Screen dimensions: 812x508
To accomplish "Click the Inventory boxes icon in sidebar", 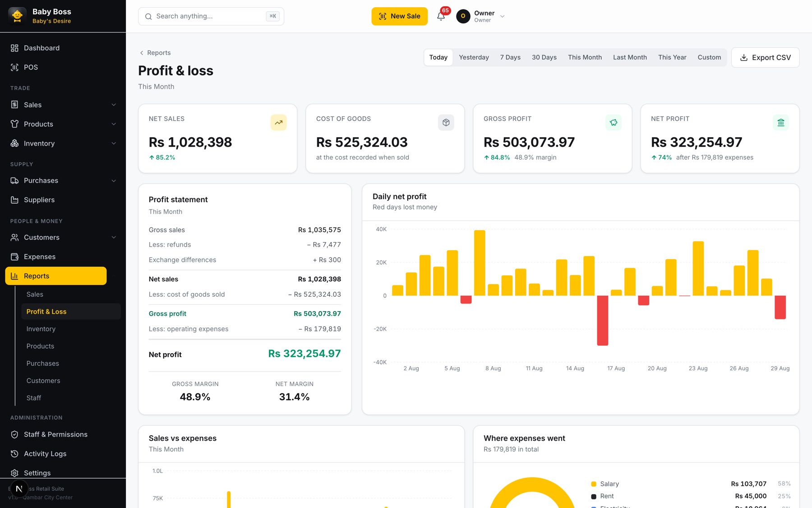I will (14, 144).
